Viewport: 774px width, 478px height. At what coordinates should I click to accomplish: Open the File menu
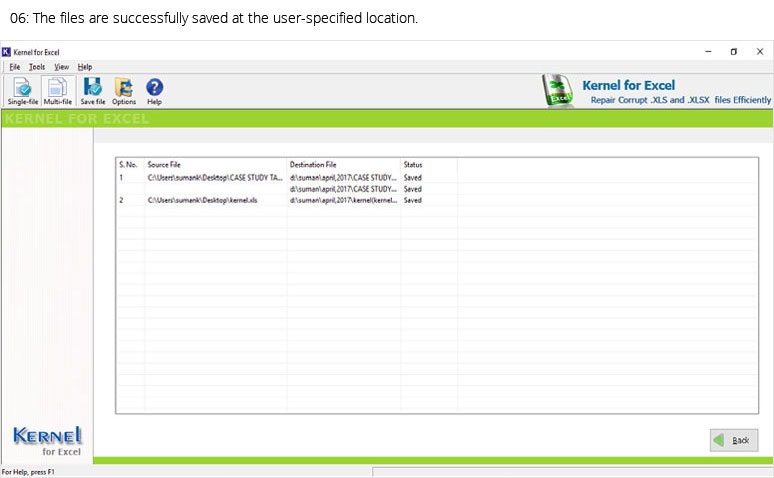[15, 67]
